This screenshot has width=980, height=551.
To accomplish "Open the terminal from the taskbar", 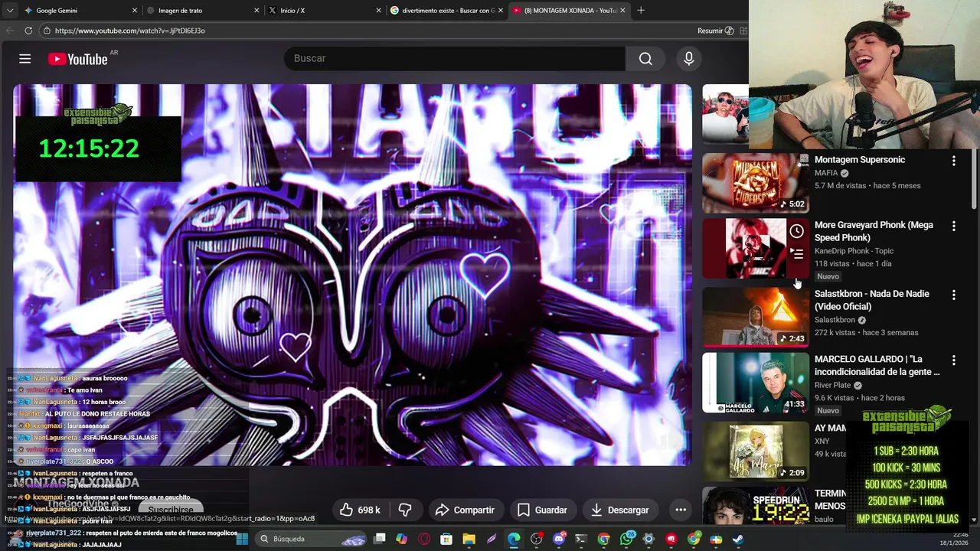I will coord(580,539).
